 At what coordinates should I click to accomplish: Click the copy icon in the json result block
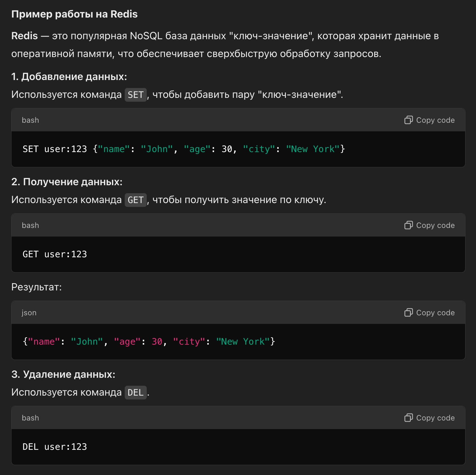[408, 312]
